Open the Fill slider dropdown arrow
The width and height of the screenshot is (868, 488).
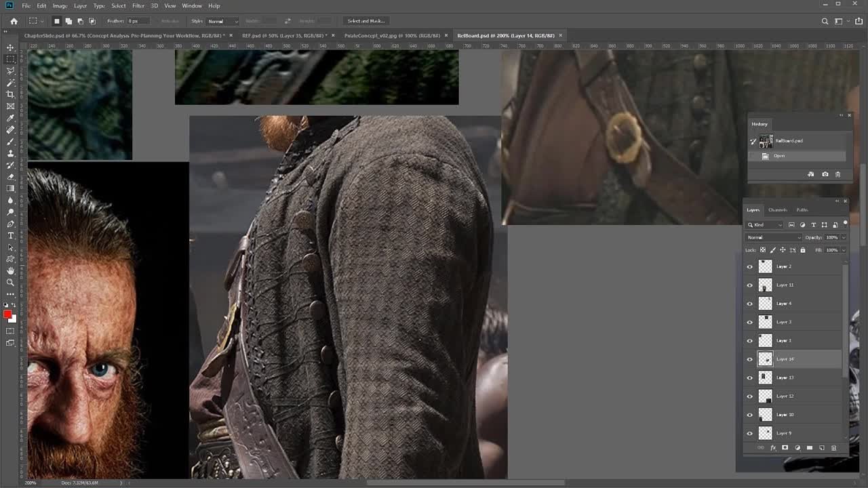(x=843, y=250)
